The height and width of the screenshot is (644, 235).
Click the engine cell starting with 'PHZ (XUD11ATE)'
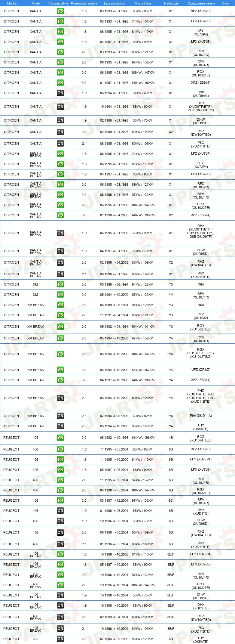tap(201, 396)
